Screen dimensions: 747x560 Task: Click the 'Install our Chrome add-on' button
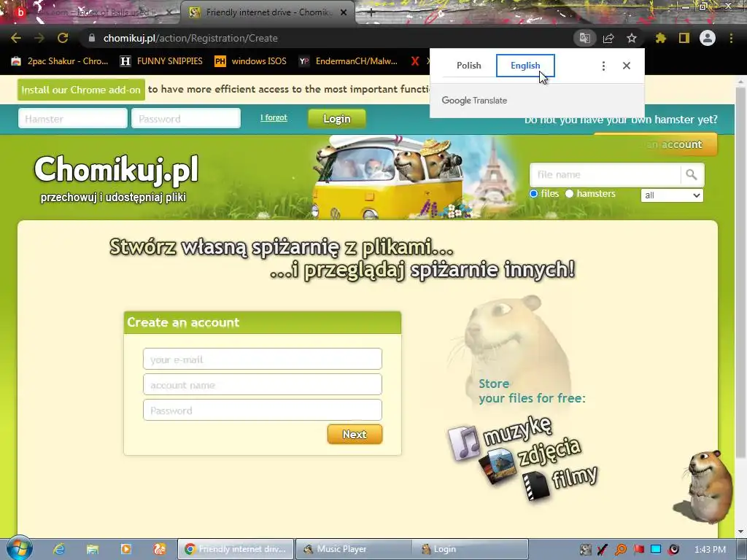(81, 90)
